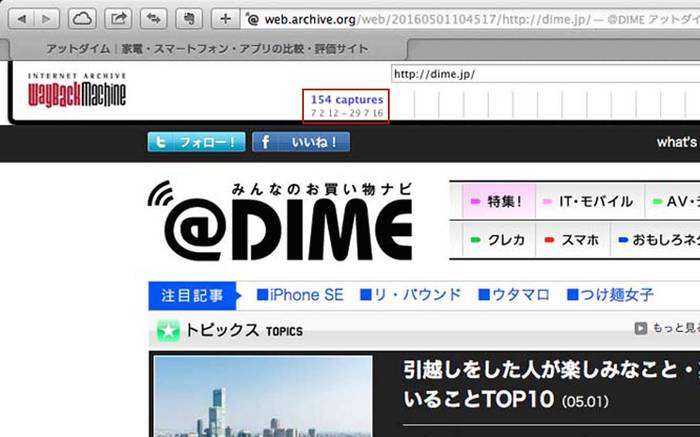Click the 注目記事 label
The height and width of the screenshot is (437, 700).
point(192,295)
